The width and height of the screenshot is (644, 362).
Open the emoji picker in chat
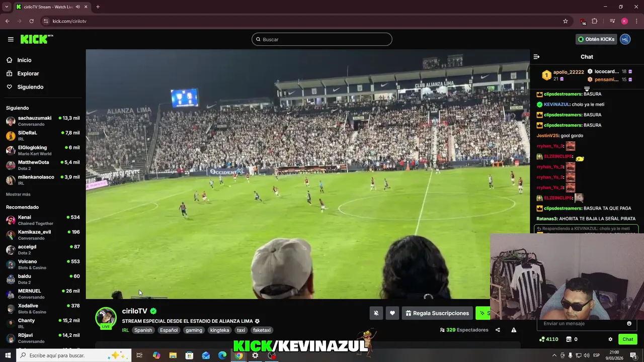click(x=629, y=323)
